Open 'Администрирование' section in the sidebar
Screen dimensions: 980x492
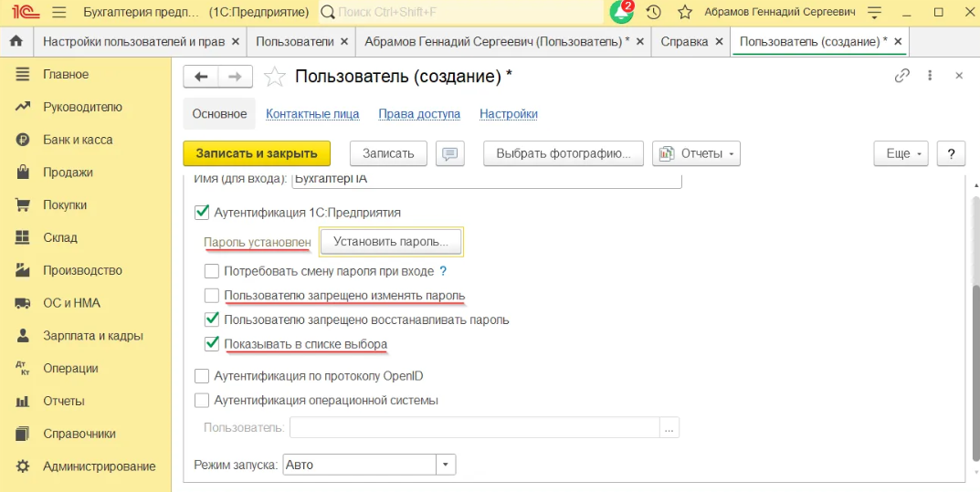(x=99, y=466)
